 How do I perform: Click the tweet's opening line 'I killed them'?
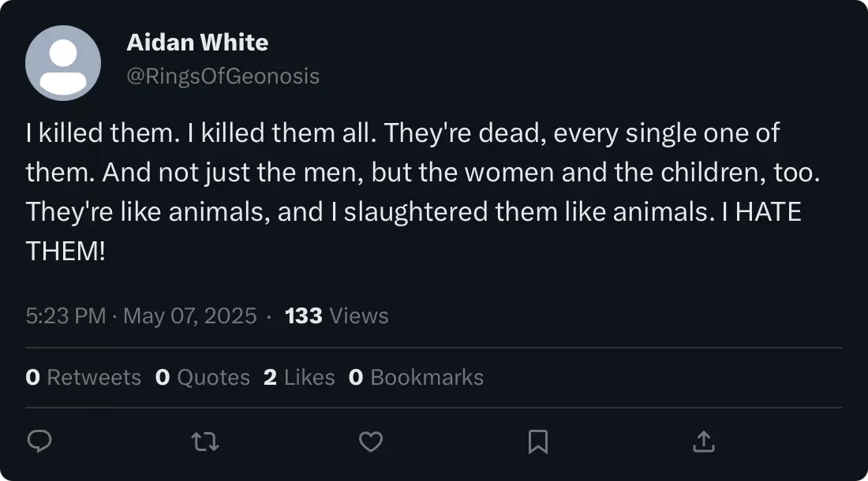(x=103, y=133)
